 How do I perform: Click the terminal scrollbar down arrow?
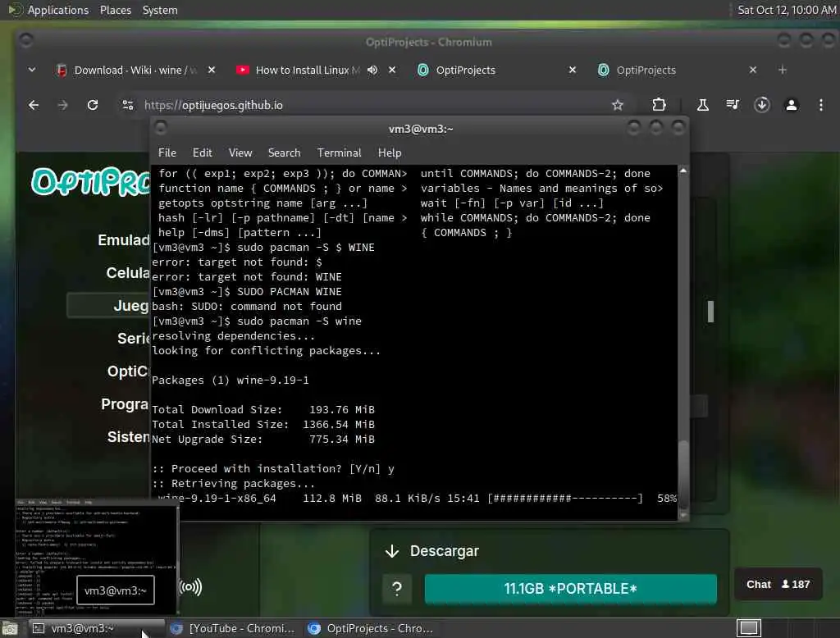(x=683, y=515)
